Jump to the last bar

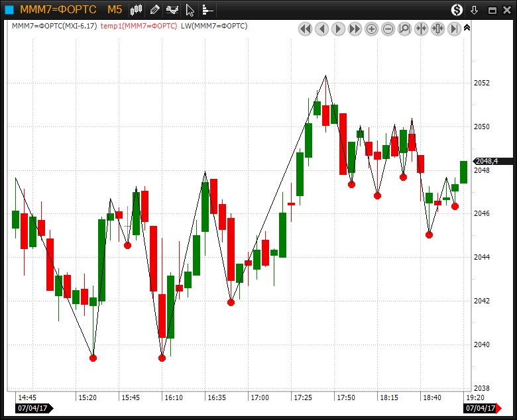(x=454, y=29)
